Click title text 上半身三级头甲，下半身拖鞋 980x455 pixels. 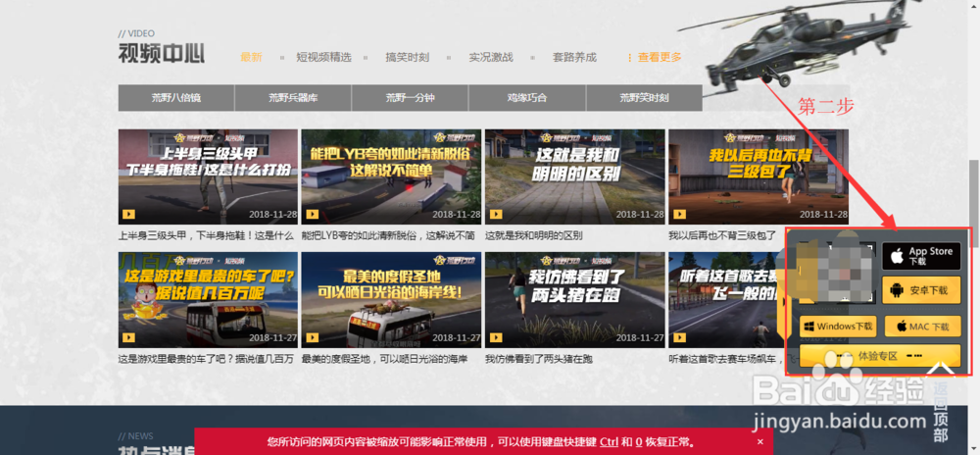(206, 236)
